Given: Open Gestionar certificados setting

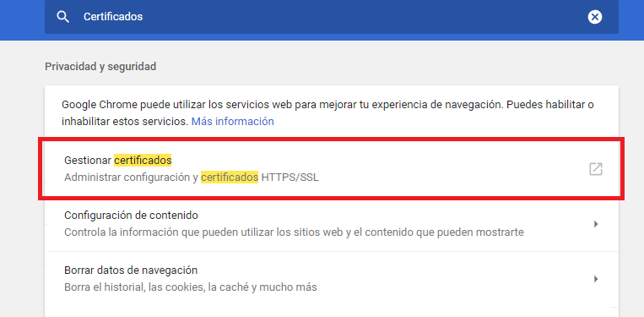Looking at the screenshot, I should [x=332, y=169].
